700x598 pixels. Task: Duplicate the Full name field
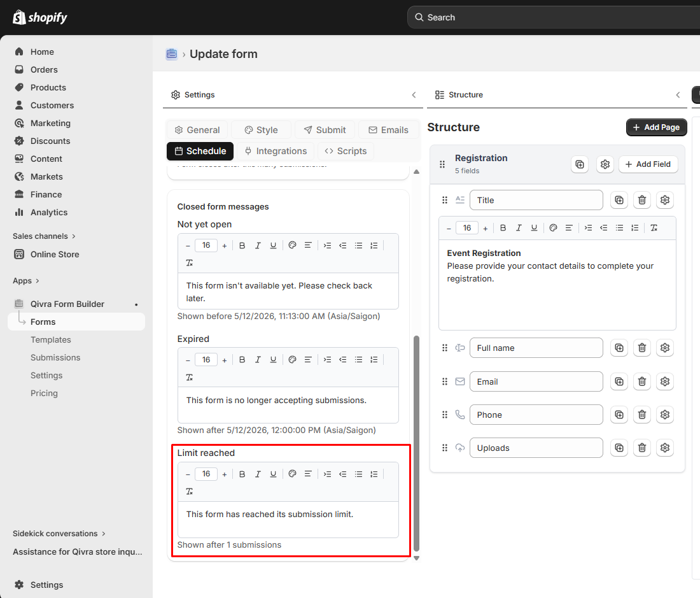[x=619, y=348]
